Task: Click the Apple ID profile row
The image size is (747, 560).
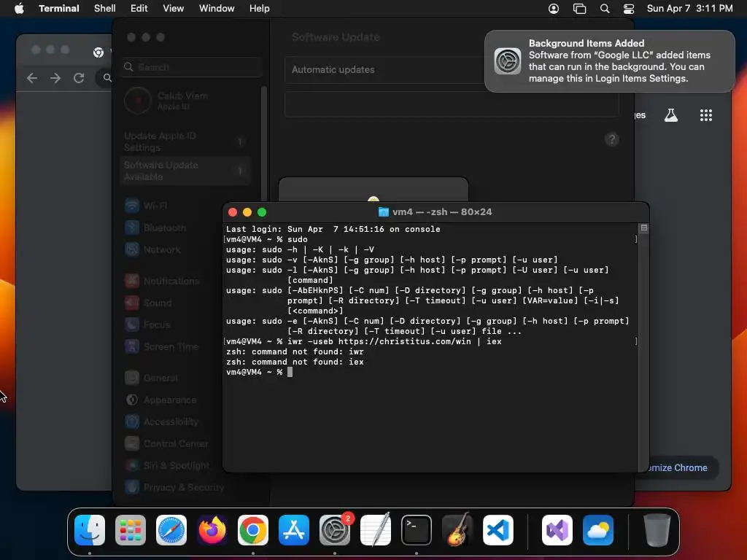Action: pos(186,101)
